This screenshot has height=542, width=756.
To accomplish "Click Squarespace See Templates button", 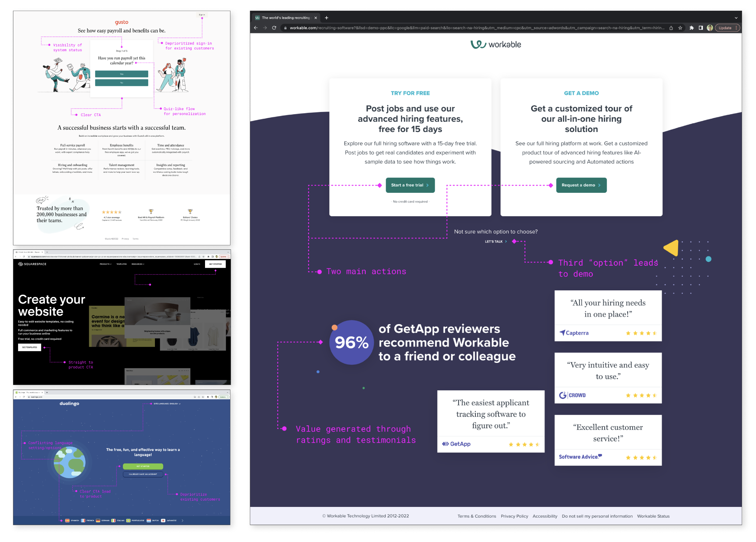I will click(29, 347).
